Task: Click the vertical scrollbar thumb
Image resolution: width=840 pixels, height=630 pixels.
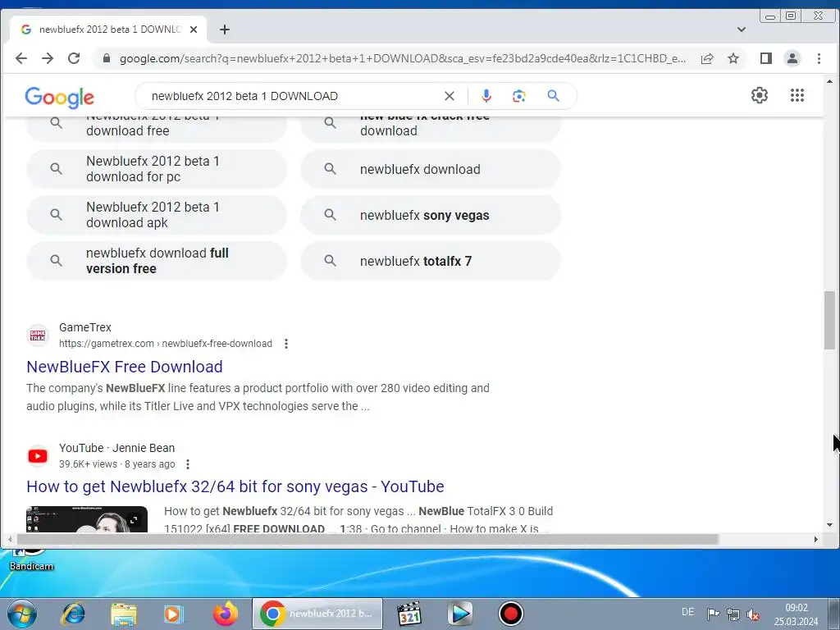Action: point(829,321)
